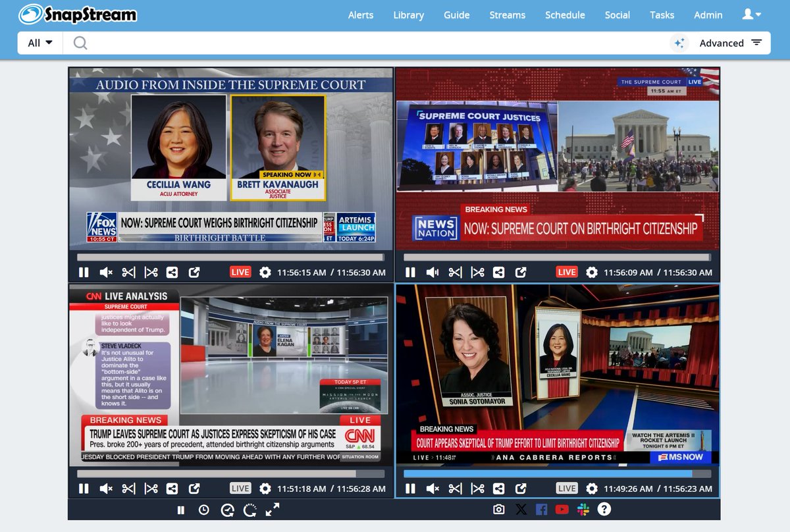790x532 pixels.
Task: Set clip start on MS NOW player
Action: (x=455, y=489)
